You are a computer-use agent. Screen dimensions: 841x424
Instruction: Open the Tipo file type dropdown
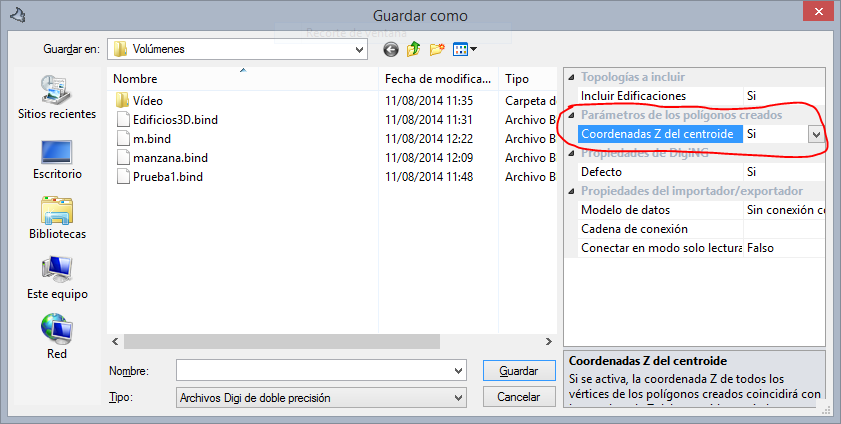[457, 398]
